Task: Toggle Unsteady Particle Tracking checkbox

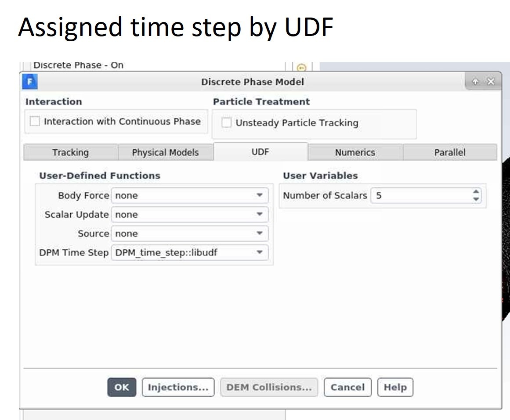Action: 226,122
